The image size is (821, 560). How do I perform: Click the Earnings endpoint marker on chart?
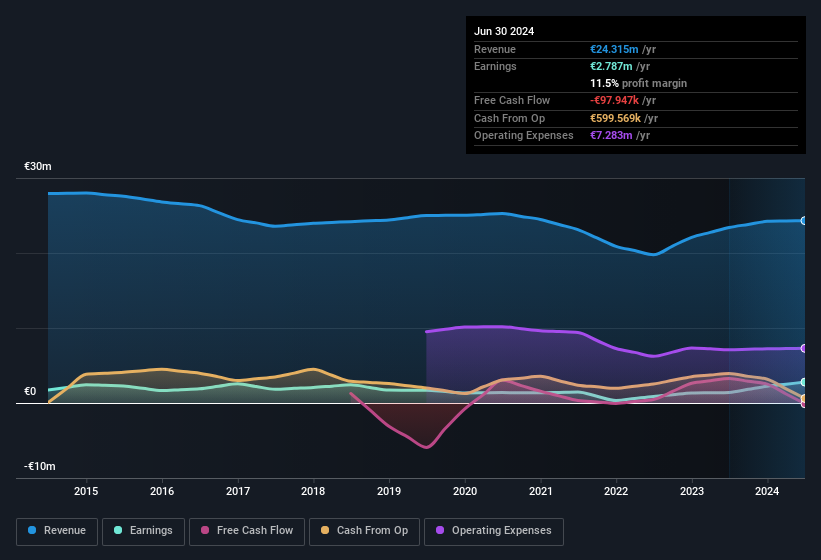[804, 383]
